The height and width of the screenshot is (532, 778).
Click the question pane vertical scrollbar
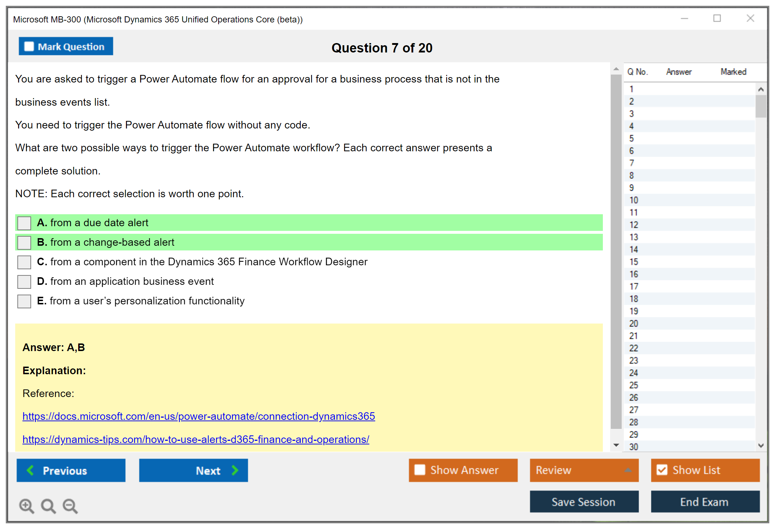click(616, 253)
